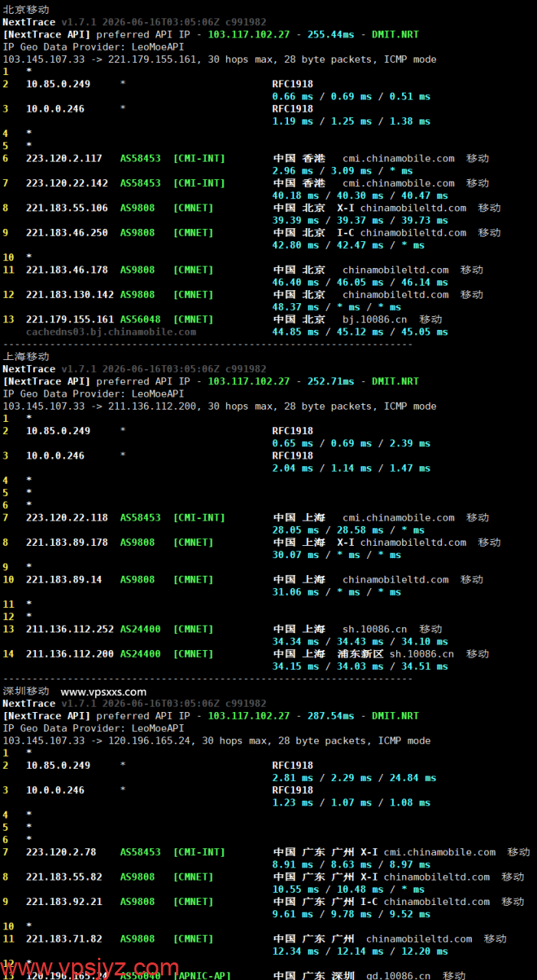Select timing 0.65 ms / 0.69 ms / 2.39 ms
The height and width of the screenshot is (980, 537).
pos(352,443)
